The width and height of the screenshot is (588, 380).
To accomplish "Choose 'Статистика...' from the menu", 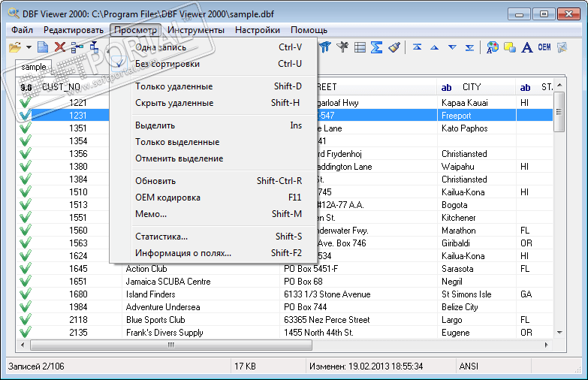I will 161,237.
